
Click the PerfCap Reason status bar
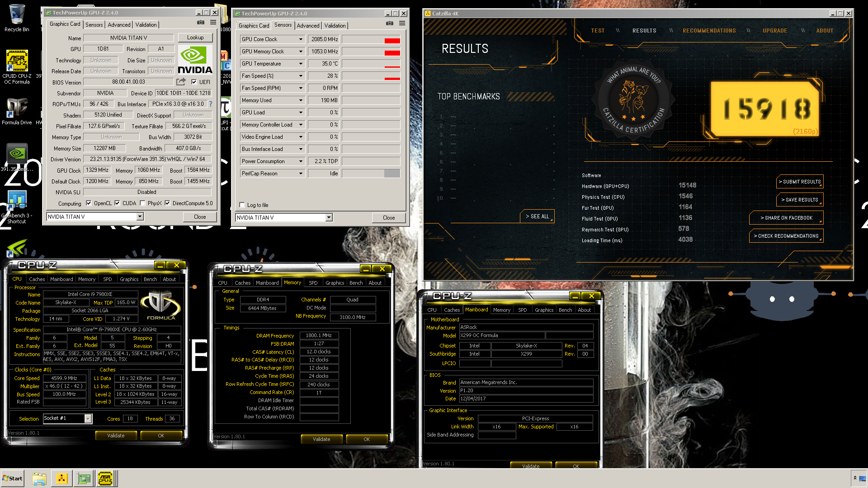(x=371, y=174)
